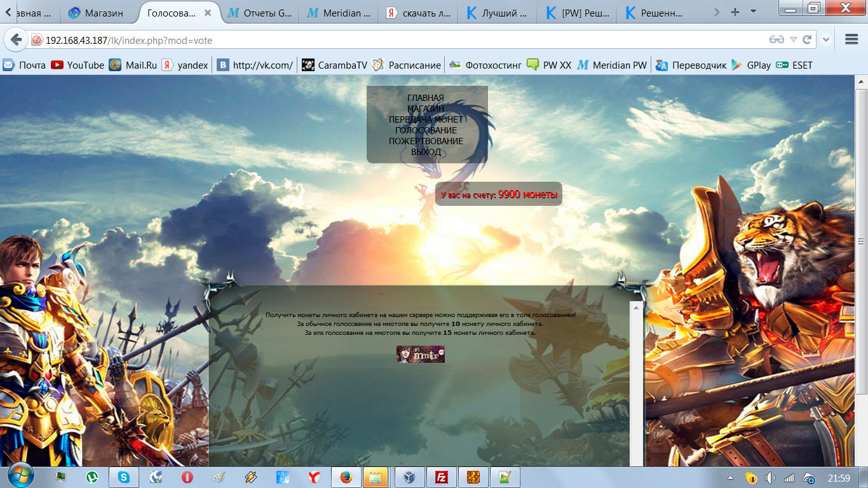Click the site identity icon in address bar
Screen dimensions: 868x488
37,39
